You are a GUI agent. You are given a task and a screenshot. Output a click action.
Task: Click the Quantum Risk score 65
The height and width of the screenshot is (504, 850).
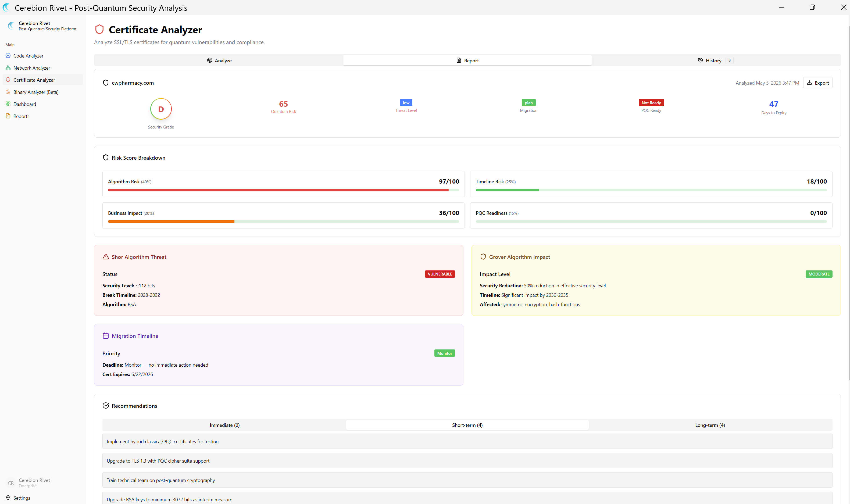[284, 104]
